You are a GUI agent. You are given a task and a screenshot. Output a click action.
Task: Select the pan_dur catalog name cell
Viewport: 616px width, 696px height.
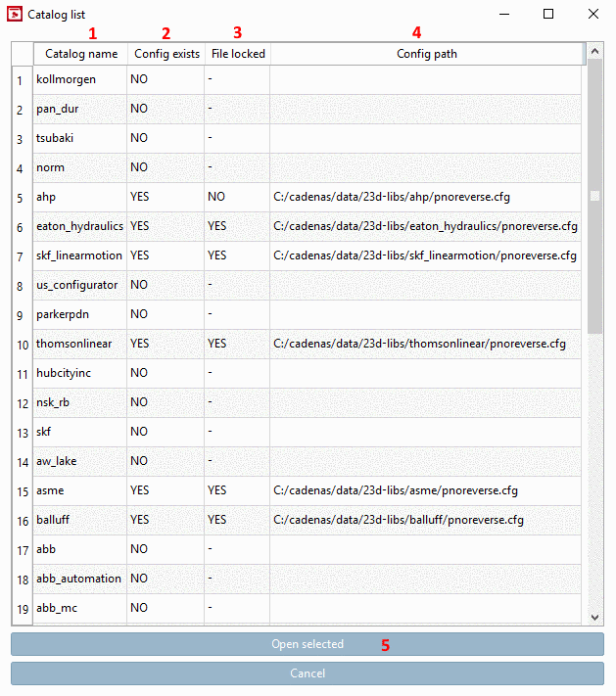[80, 109]
